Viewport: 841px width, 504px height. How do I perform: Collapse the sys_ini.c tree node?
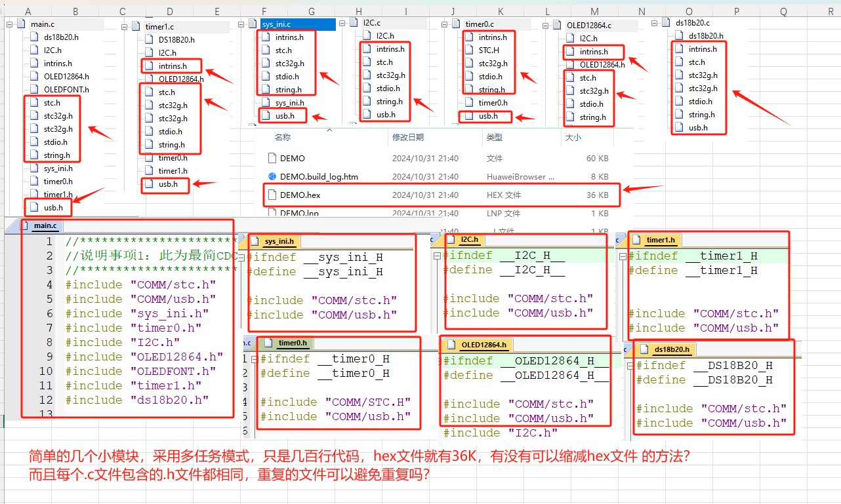(x=241, y=25)
